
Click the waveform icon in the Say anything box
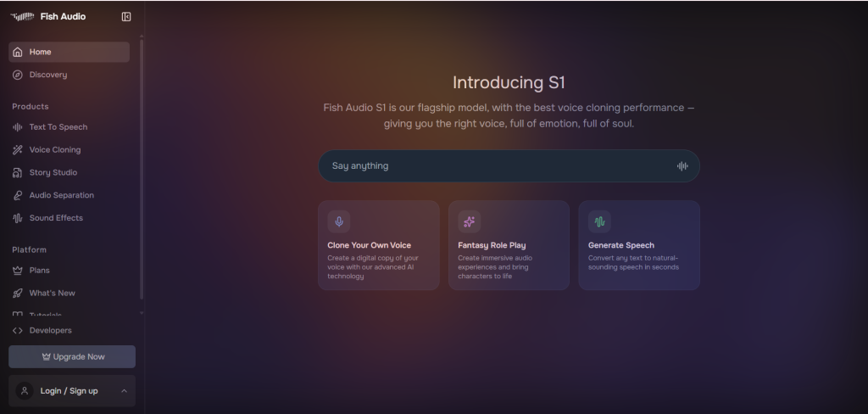(682, 166)
